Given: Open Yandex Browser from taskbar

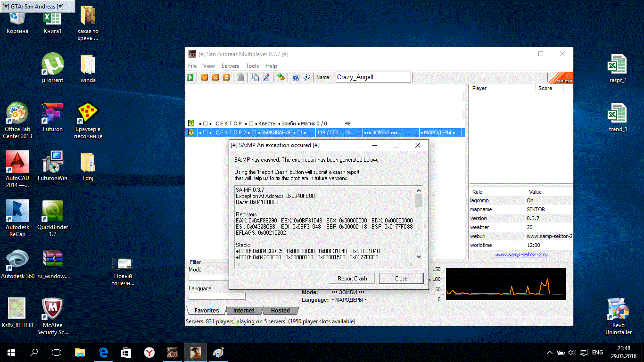Looking at the screenshot, I should [149, 352].
